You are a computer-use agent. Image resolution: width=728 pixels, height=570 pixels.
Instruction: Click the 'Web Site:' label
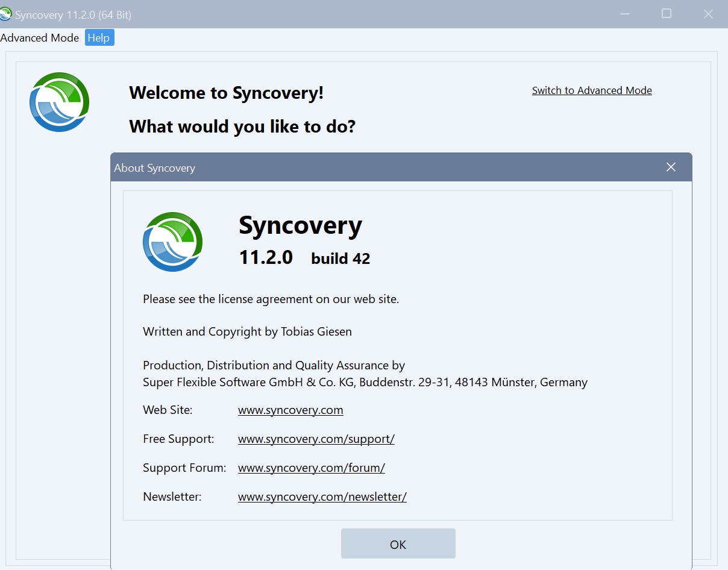(168, 410)
